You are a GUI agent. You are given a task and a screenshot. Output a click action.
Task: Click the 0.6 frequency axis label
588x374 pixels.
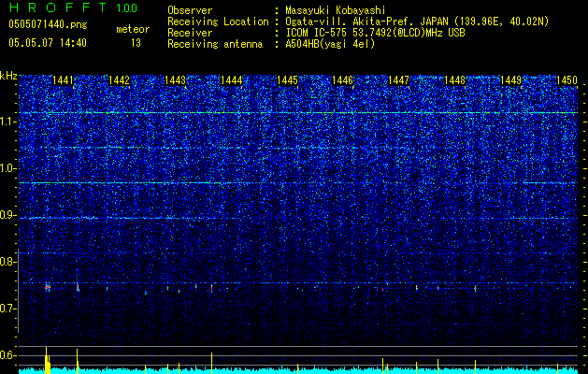(x=7, y=355)
